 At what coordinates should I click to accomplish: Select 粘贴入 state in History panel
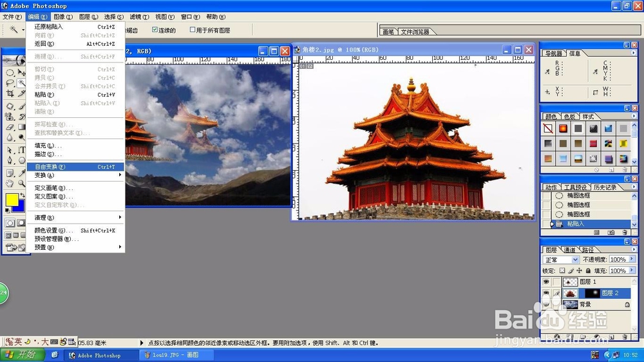(590, 224)
